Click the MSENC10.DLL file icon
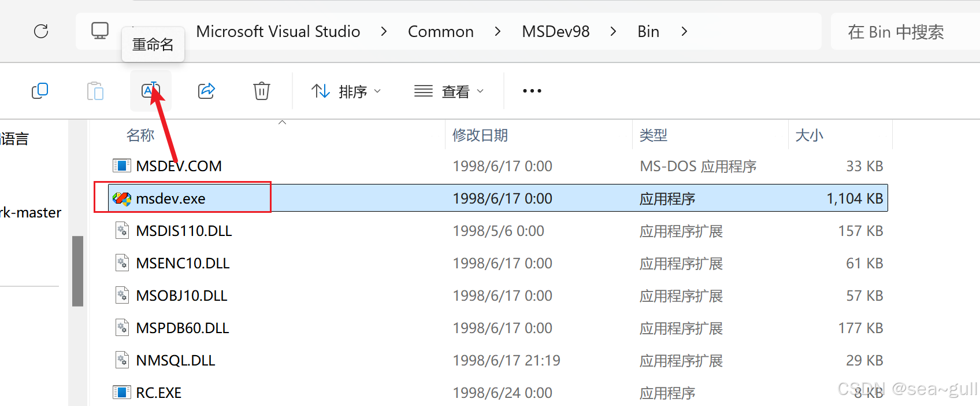This screenshot has width=980, height=406. point(122,263)
